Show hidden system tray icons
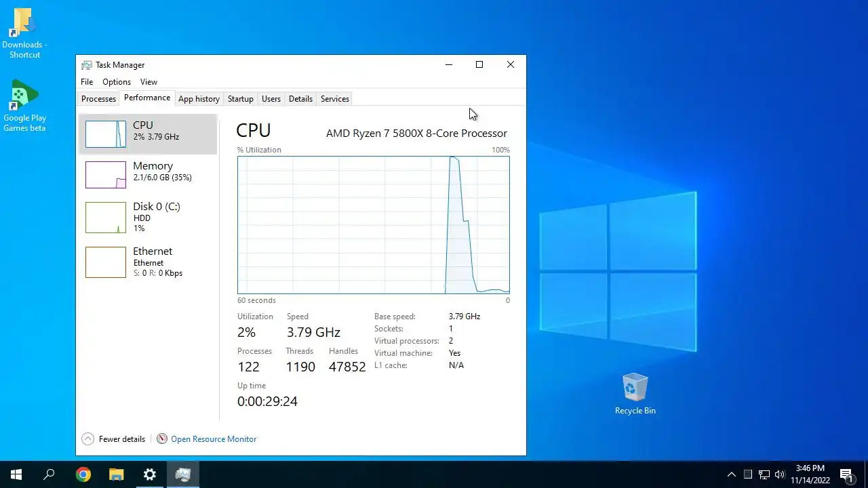The width and height of the screenshot is (868, 488). 731,474
